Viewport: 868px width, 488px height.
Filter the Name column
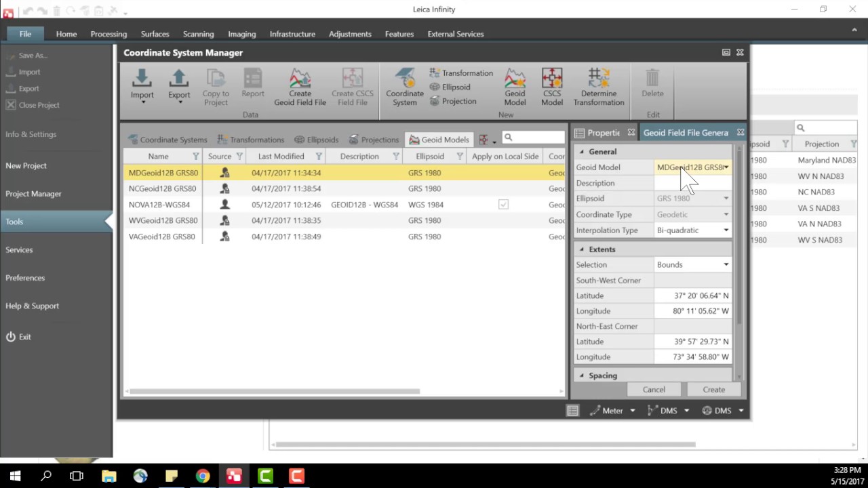click(196, 157)
